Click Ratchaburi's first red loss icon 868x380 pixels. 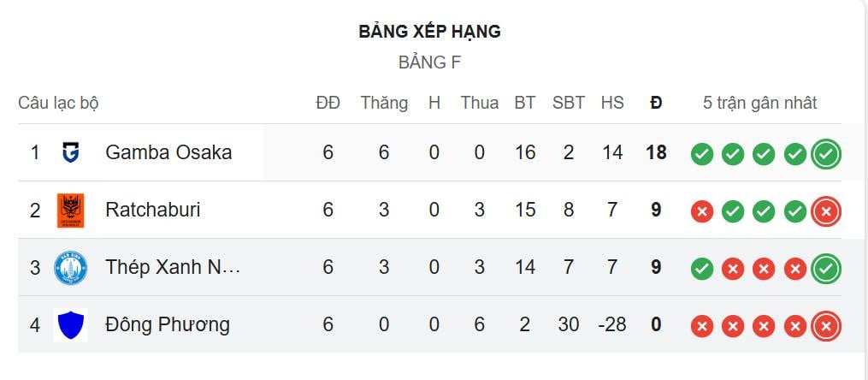click(x=702, y=211)
